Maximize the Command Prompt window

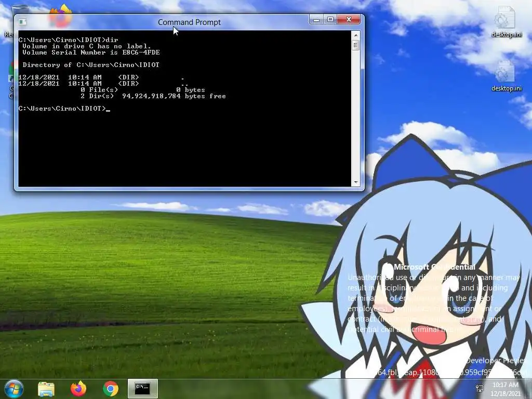[x=330, y=20]
